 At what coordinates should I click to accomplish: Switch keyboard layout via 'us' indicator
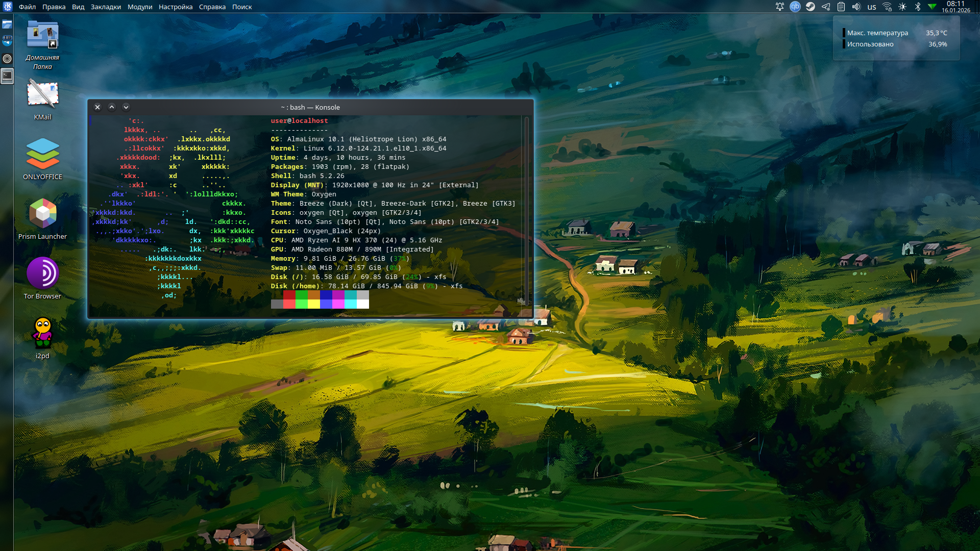tap(871, 7)
